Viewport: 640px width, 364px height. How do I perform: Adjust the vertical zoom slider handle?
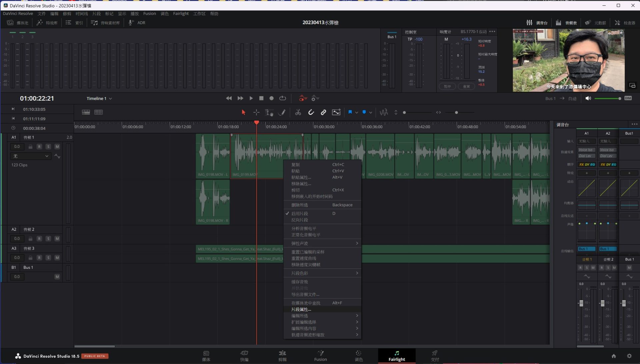[x=404, y=113]
